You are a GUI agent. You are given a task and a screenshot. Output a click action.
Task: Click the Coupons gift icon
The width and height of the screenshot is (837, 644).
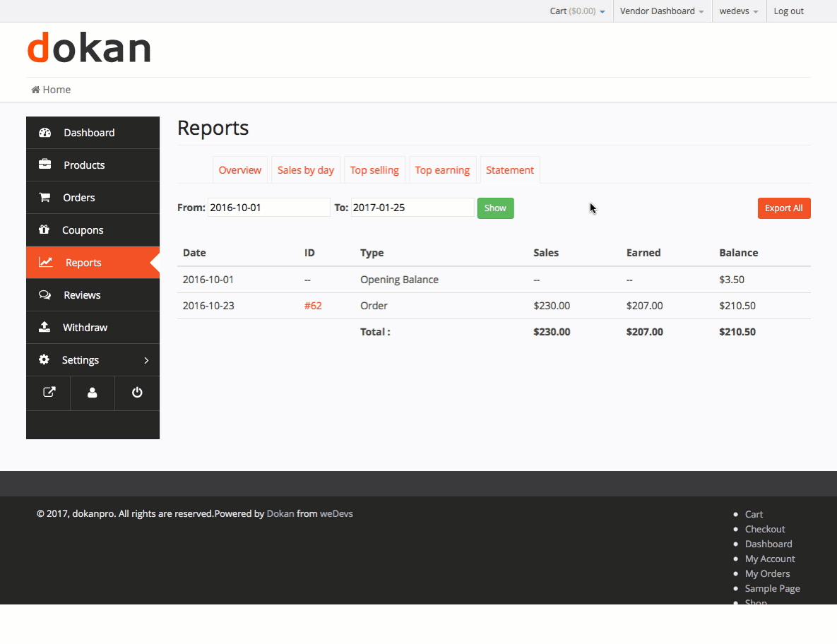click(44, 230)
